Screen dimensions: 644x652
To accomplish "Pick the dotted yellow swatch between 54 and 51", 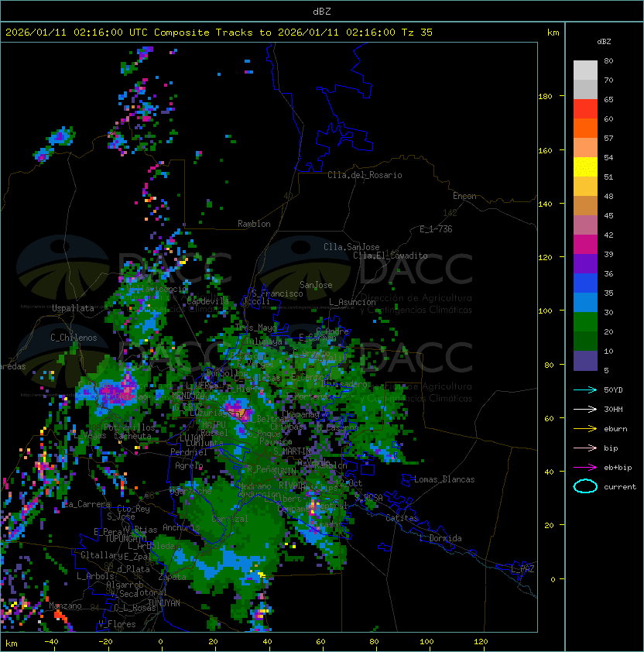I will pyautogui.click(x=585, y=167).
